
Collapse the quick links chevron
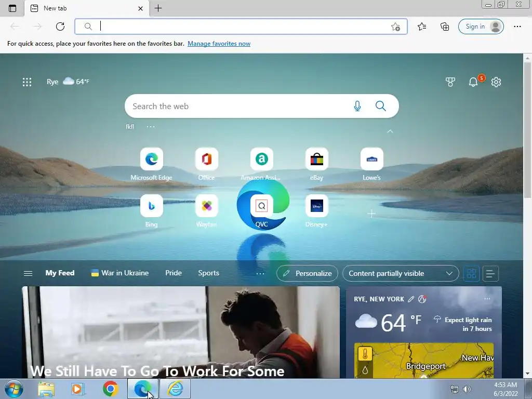click(390, 131)
